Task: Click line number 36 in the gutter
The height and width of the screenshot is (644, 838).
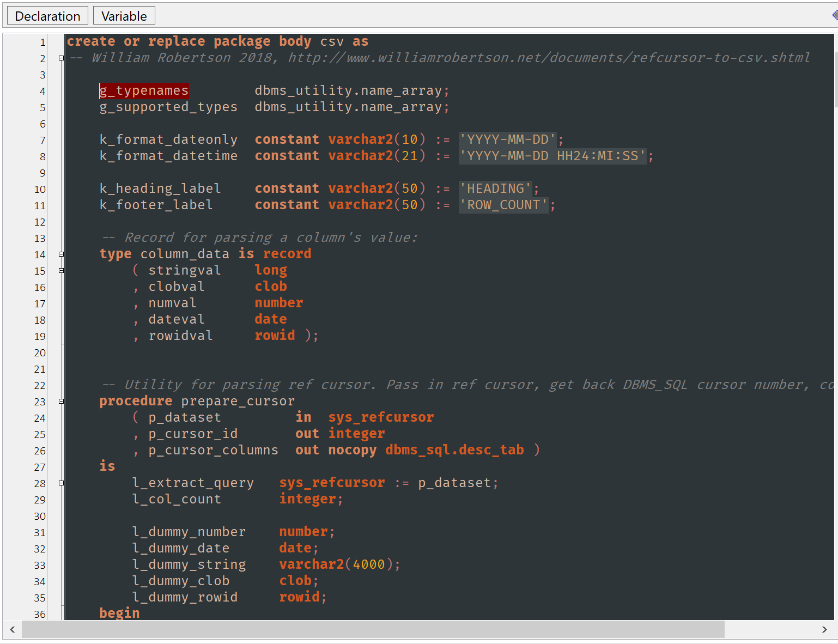Action: (x=40, y=613)
